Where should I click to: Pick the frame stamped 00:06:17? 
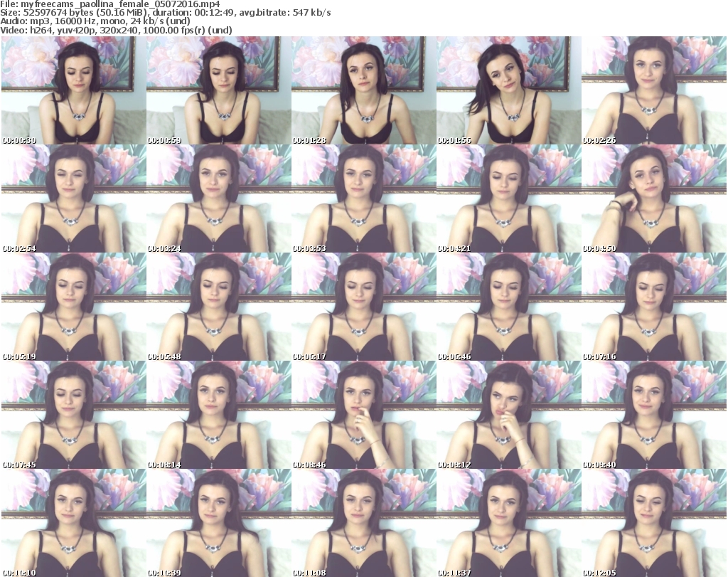pos(363,307)
